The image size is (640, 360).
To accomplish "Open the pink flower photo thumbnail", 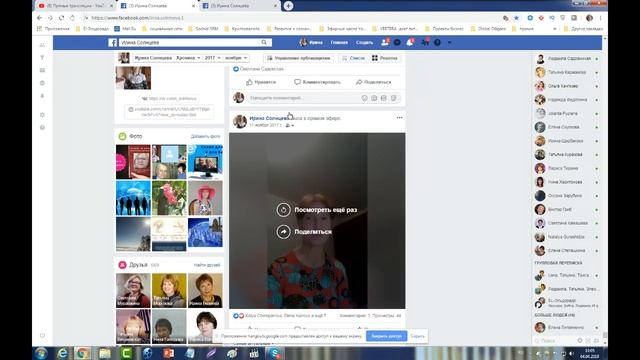I will point(169,198).
